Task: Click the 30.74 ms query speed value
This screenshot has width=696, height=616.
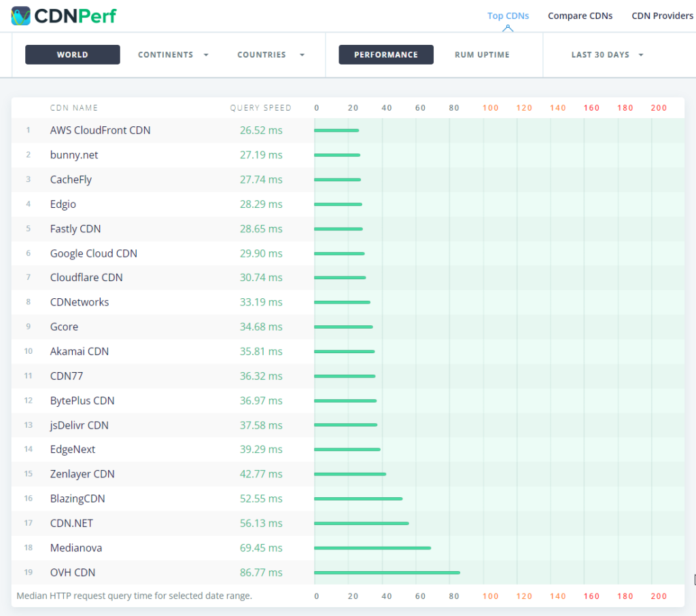Action: [261, 277]
